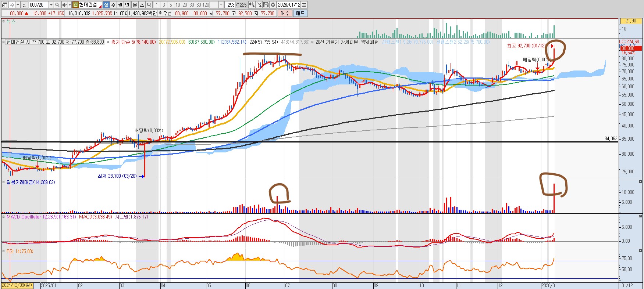Click the 224-day MA label 224(57,735,94)
The image size is (644, 289).
[x=264, y=42]
